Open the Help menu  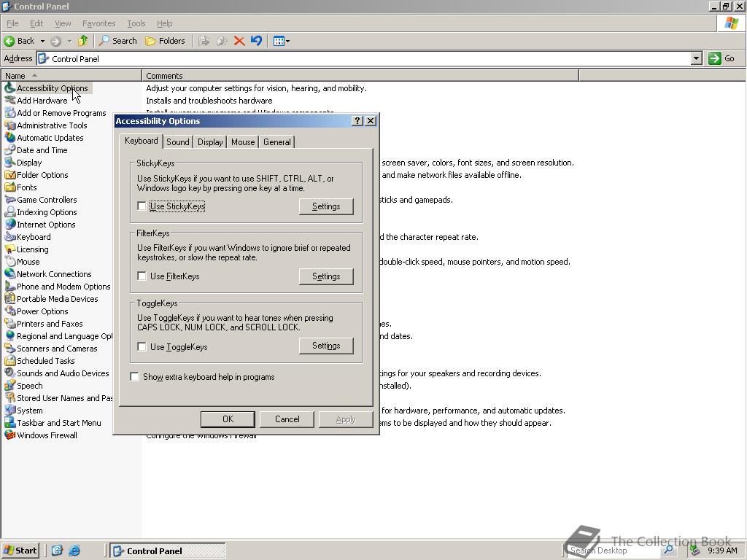coord(164,23)
